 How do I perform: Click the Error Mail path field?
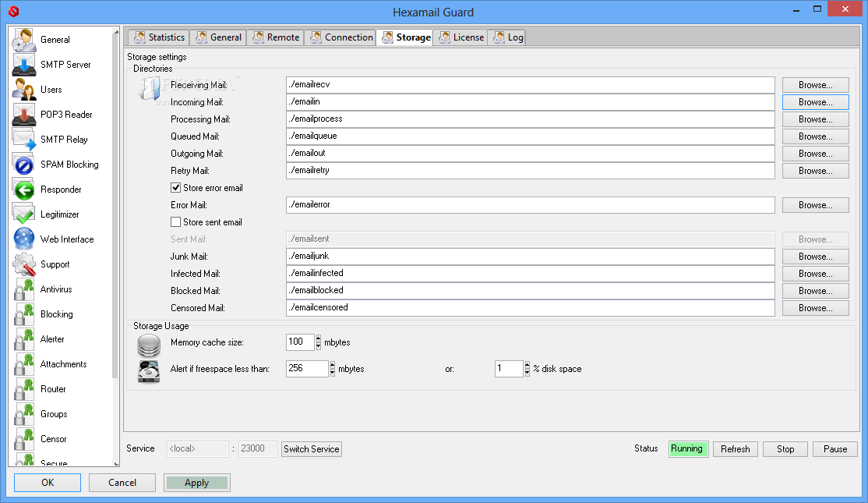(x=531, y=205)
